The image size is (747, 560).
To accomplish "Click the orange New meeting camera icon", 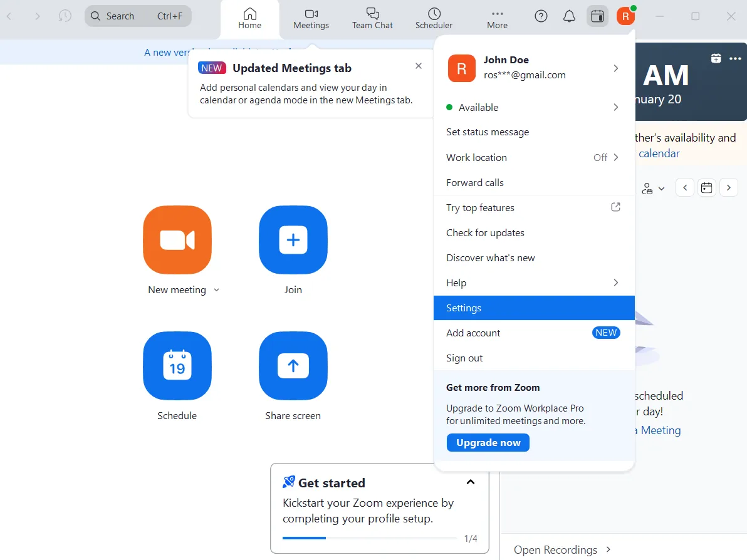I will tap(177, 239).
